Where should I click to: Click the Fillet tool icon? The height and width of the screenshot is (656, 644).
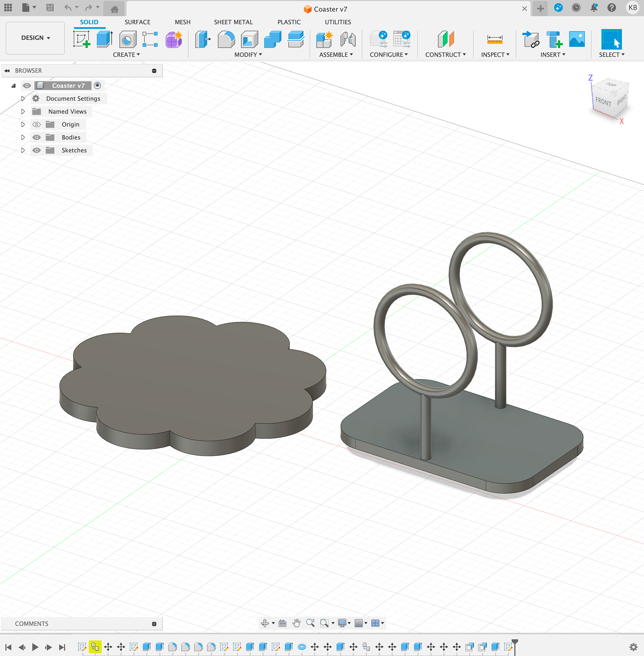click(226, 39)
